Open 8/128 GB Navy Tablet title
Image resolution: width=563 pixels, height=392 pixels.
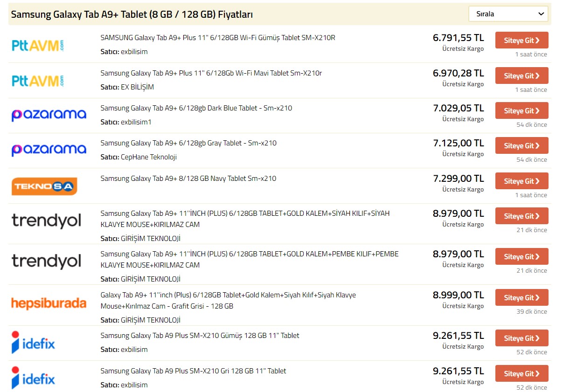(188, 179)
